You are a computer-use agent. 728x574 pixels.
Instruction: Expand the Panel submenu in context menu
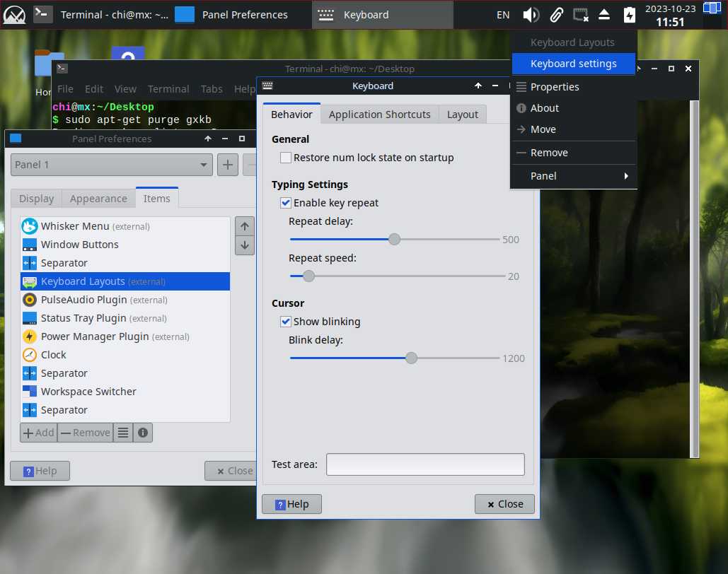click(573, 176)
